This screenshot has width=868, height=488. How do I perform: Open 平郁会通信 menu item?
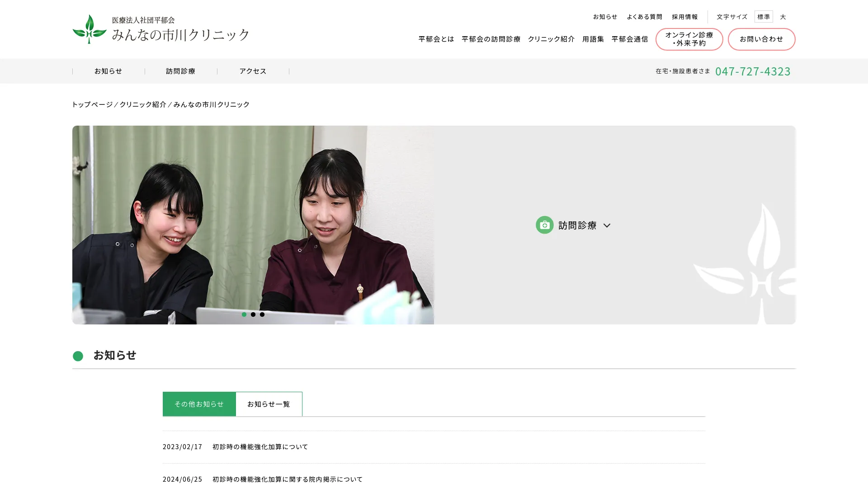coord(630,39)
